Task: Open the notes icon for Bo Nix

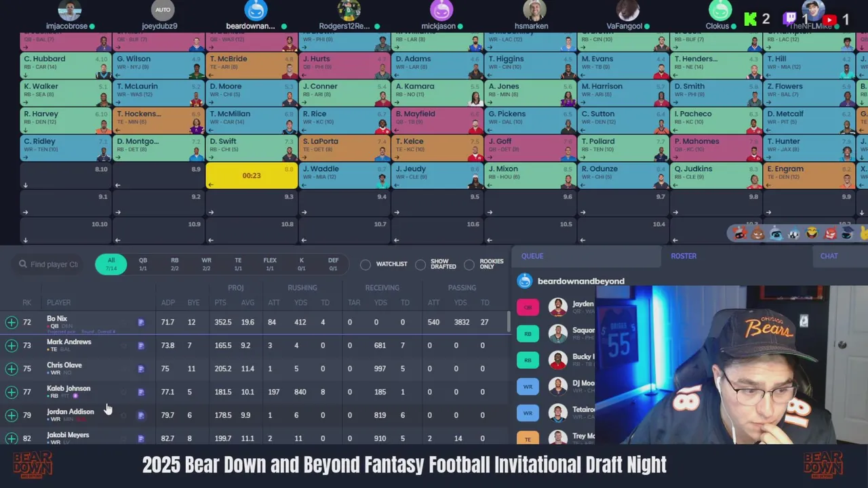Action: (140, 323)
